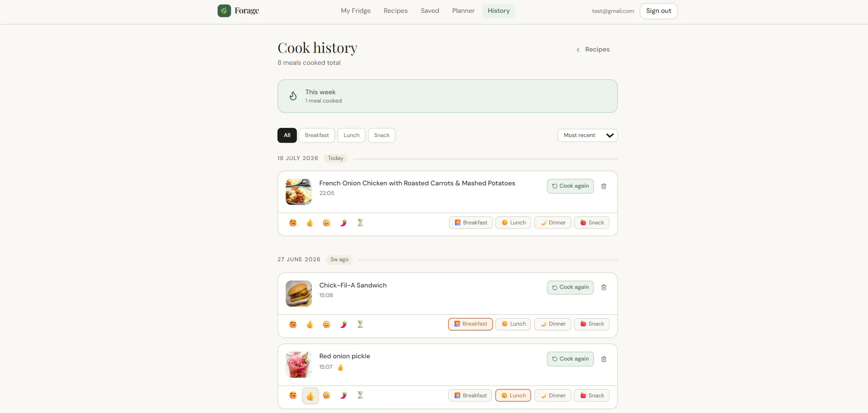This screenshot has height=413, width=868.
Task: Open My Fridge in top navigation
Action: (x=356, y=11)
